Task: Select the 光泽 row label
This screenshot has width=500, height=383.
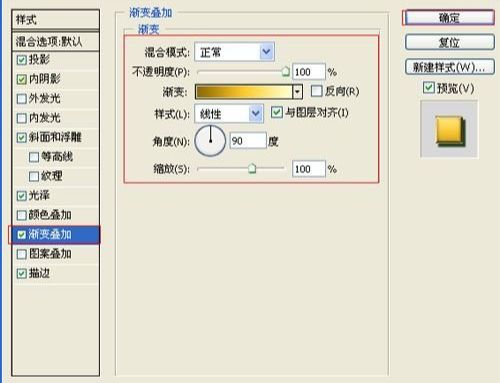Action: [39, 195]
